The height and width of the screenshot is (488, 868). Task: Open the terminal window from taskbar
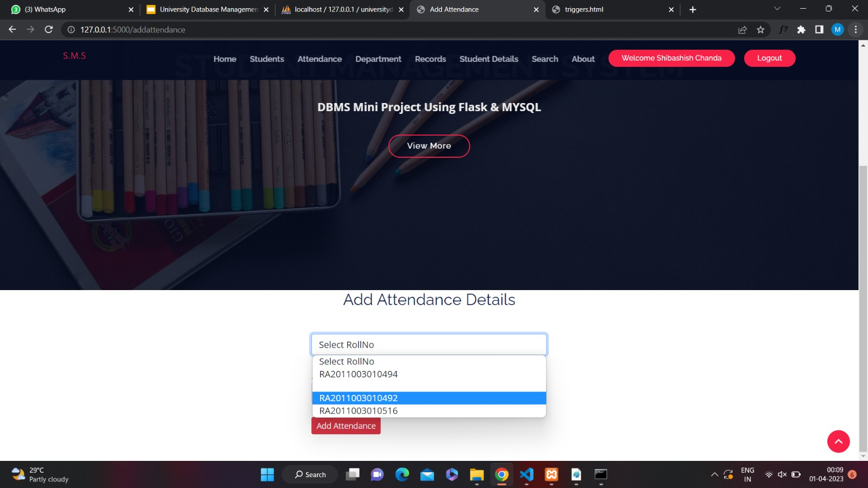click(x=601, y=474)
